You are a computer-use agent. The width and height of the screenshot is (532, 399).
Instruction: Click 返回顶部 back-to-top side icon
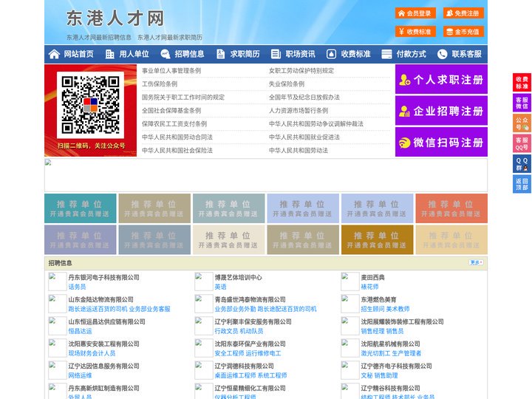point(522,184)
